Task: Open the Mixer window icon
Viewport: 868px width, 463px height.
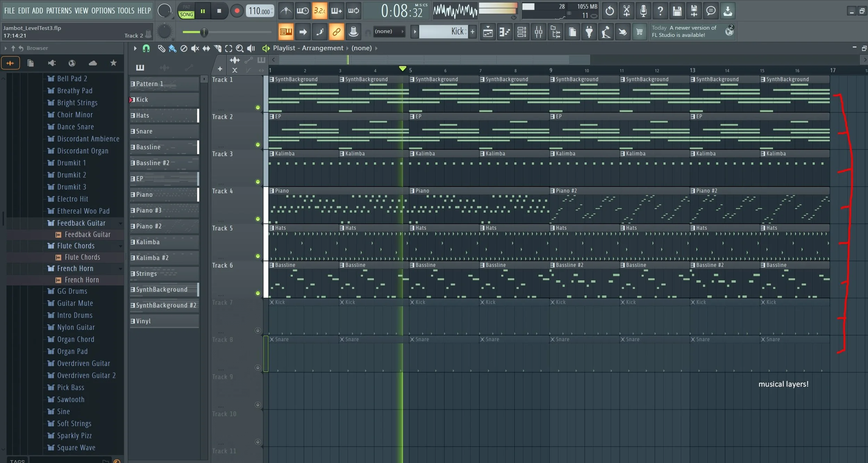Action: [x=539, y=32]
